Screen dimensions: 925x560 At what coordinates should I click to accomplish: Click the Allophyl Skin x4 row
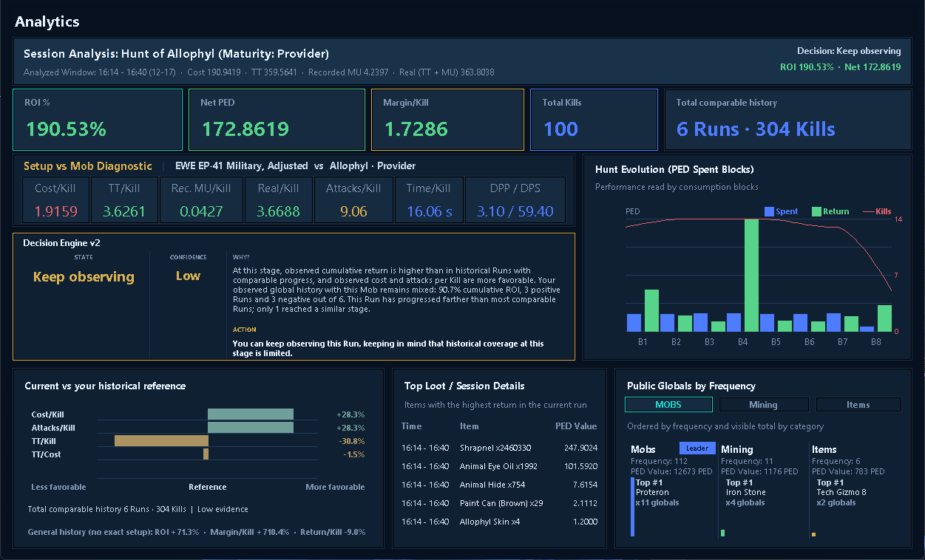point(499,522)
